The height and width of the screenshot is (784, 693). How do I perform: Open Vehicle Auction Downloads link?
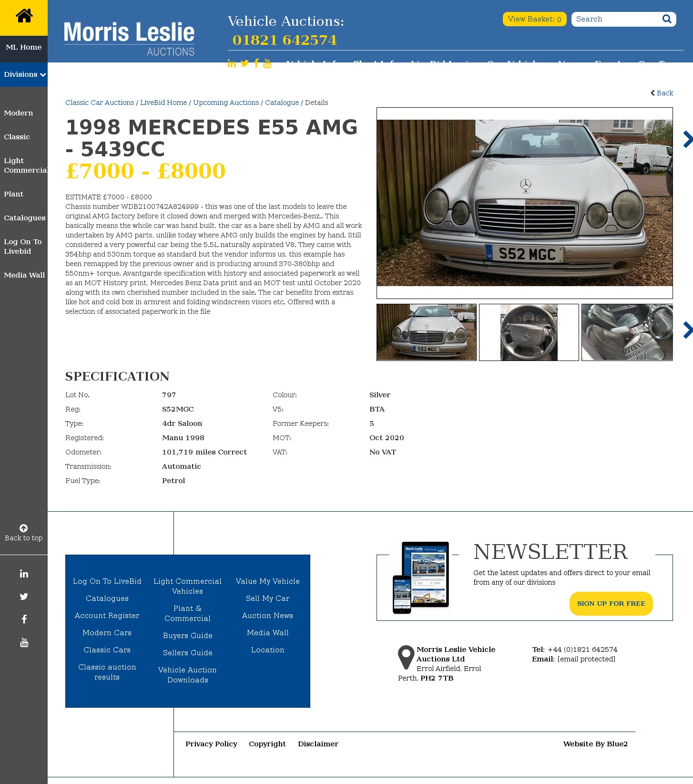(x=188, y=675)
